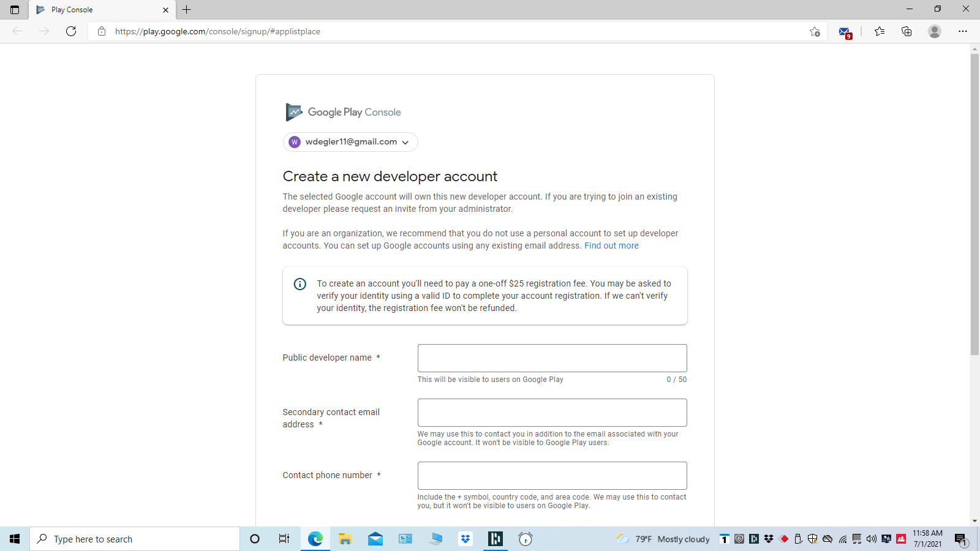Click the browser Back arrow
980x551 pixels.
[17, 31]
